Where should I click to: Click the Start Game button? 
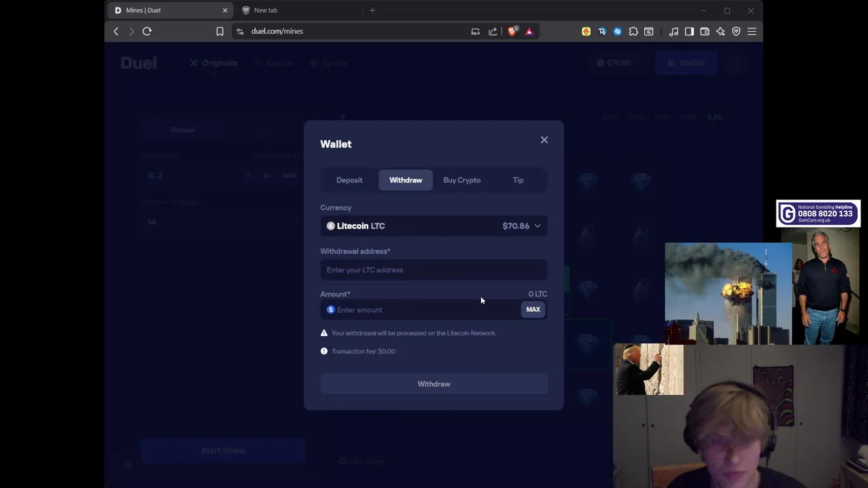[223, 451]
